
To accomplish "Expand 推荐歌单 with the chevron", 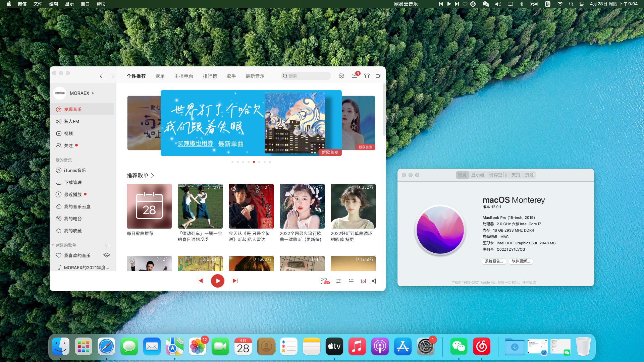I will (153, 176).
